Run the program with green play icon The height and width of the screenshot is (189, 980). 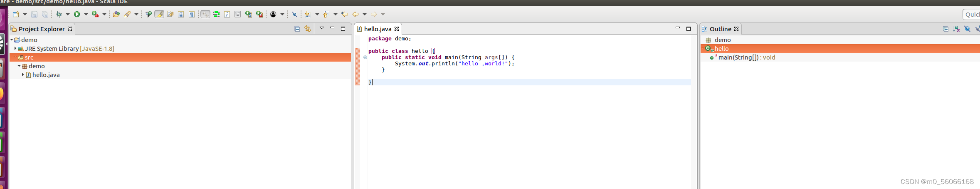(x=77, y=14)
